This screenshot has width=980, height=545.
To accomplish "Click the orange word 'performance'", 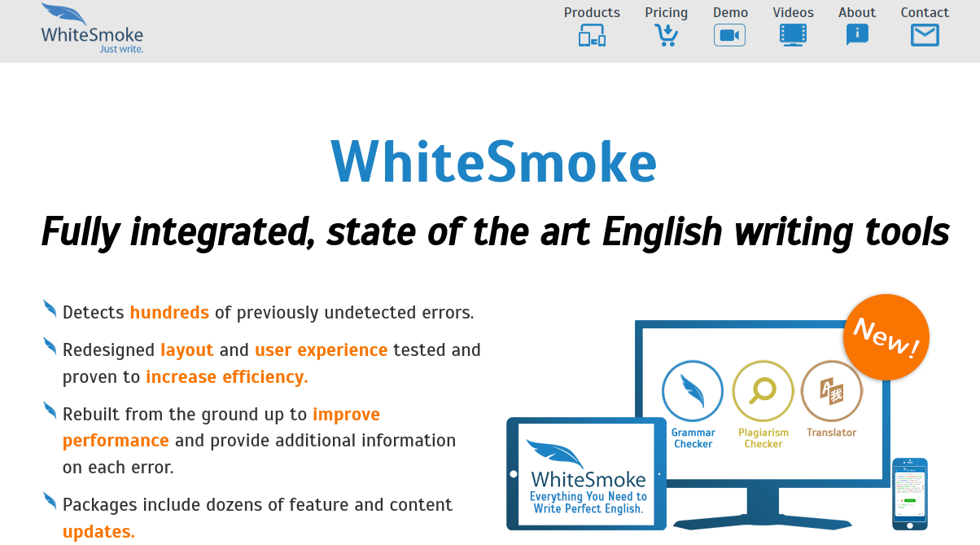I will pyautogui.click(x=116, y=441).
